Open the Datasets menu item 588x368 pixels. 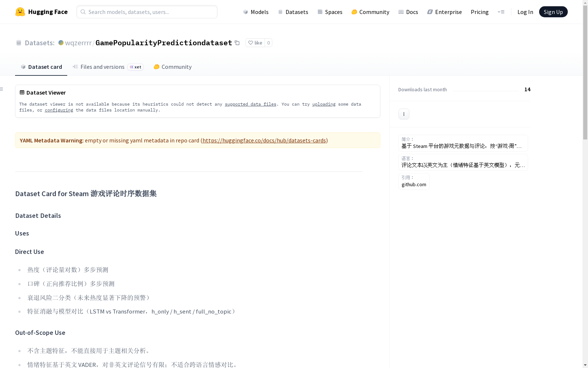click(x=293, y=12)
